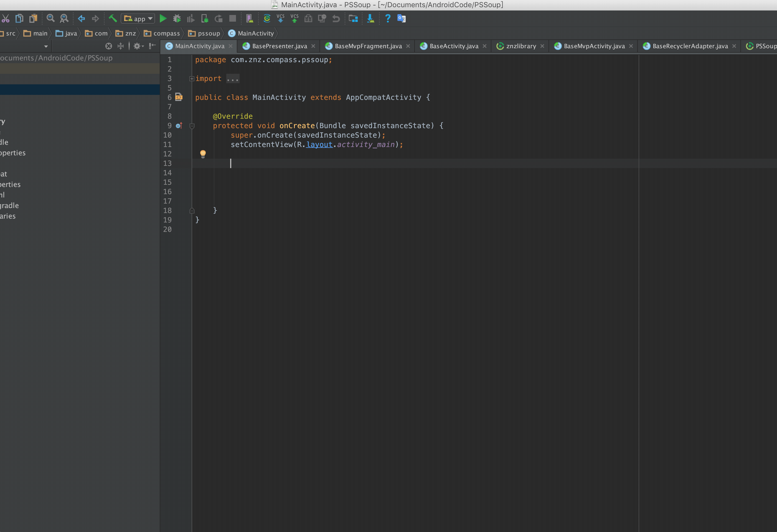Click the Debug app bug icon
The height and width of the screenshot is (532, 777).
coord(177,19)
